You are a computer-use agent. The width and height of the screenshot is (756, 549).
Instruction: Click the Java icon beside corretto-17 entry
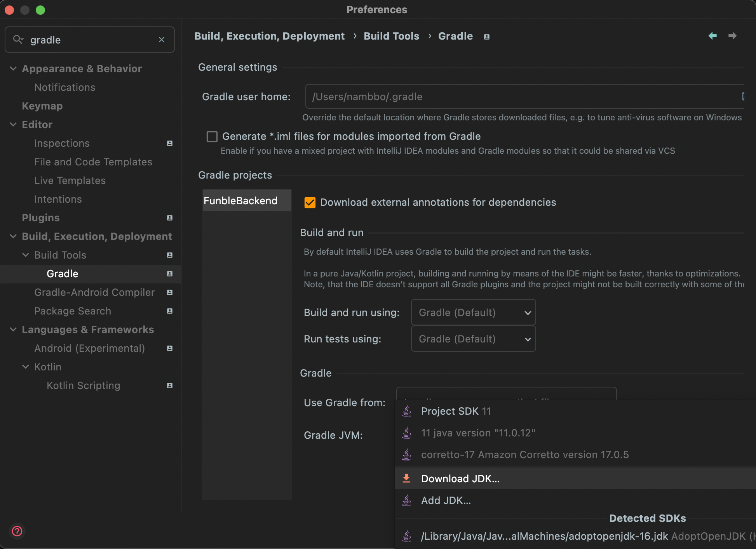tap(407, 454)
